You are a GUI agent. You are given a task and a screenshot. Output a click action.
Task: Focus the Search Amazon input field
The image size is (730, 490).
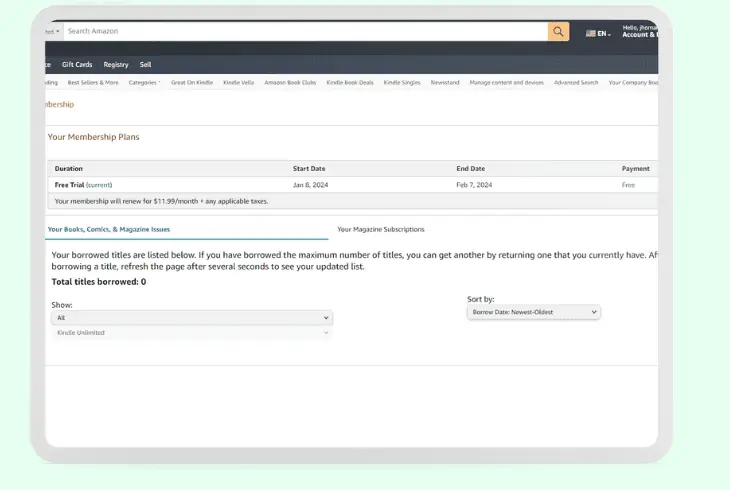pyautogui.click(x=305, y=31)
